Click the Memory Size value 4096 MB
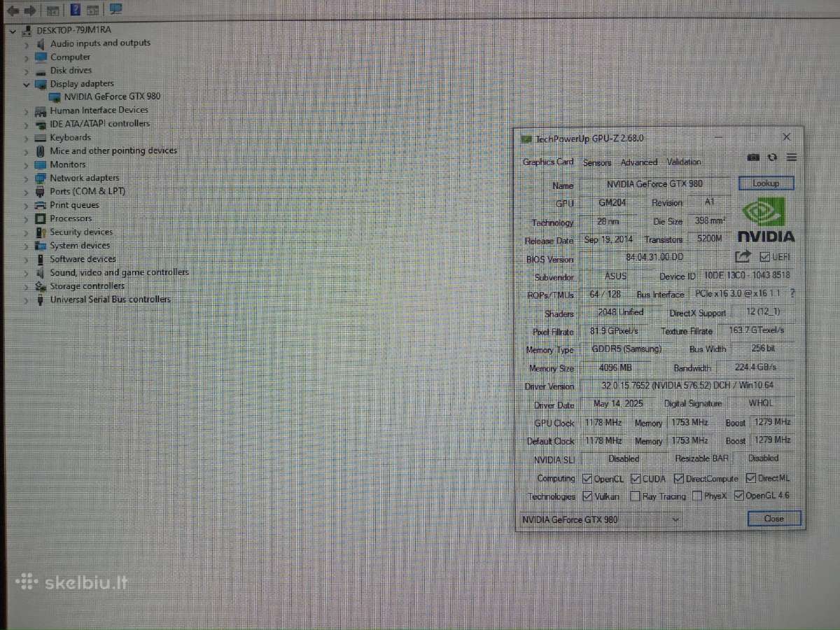 coord(616,367)
